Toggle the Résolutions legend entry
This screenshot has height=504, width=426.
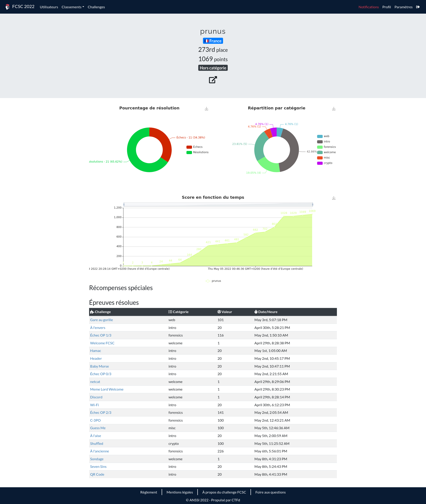pyautogui.click(x=197, y=152)
